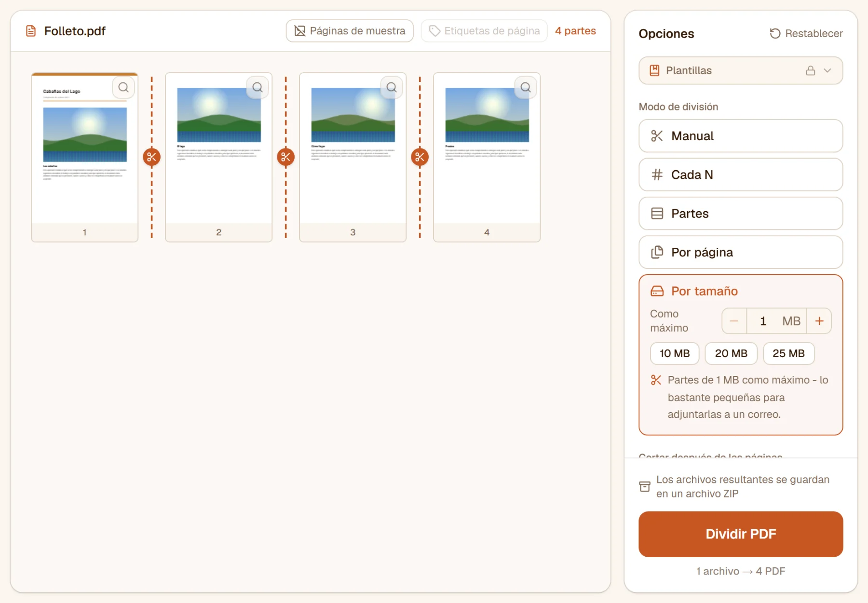Image resolution: width=868 pixels, height=603 pixels.
Task: Increase max size with plus button
Action: click(819, 321)
